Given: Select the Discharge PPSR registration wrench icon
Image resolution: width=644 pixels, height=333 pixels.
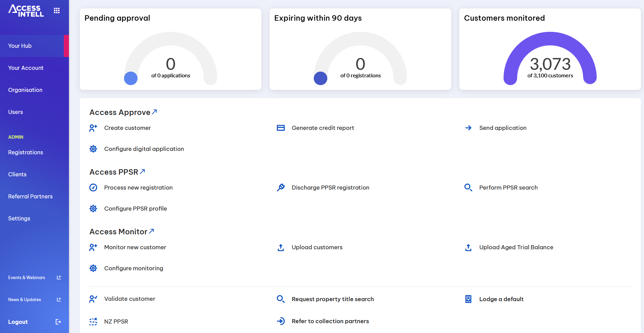Looking at the screenshot, I should 281,187.
